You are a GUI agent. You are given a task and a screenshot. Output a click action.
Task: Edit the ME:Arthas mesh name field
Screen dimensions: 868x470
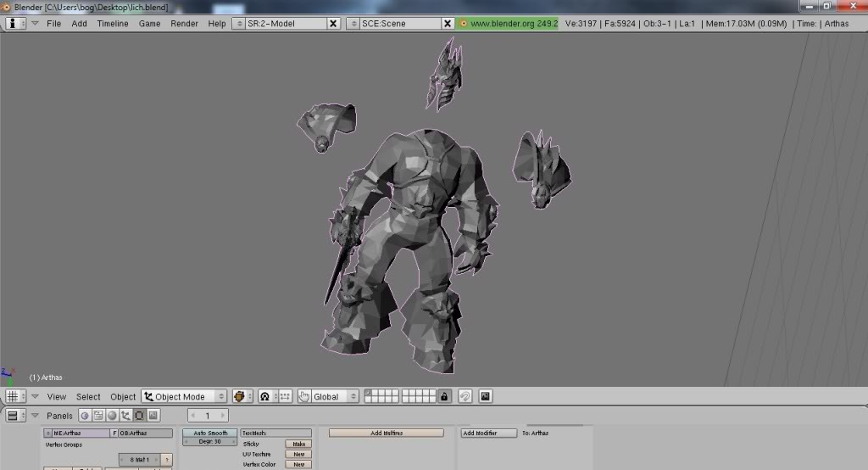81,433
